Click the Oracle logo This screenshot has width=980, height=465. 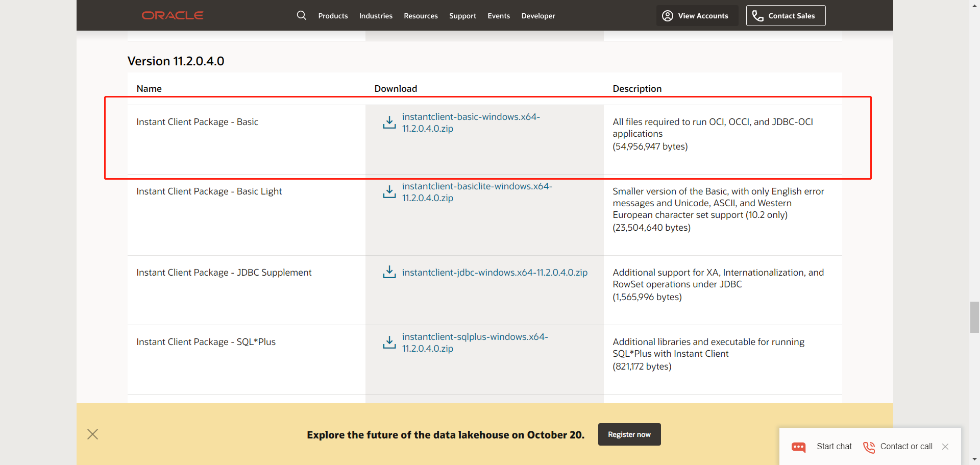(173, 15)
